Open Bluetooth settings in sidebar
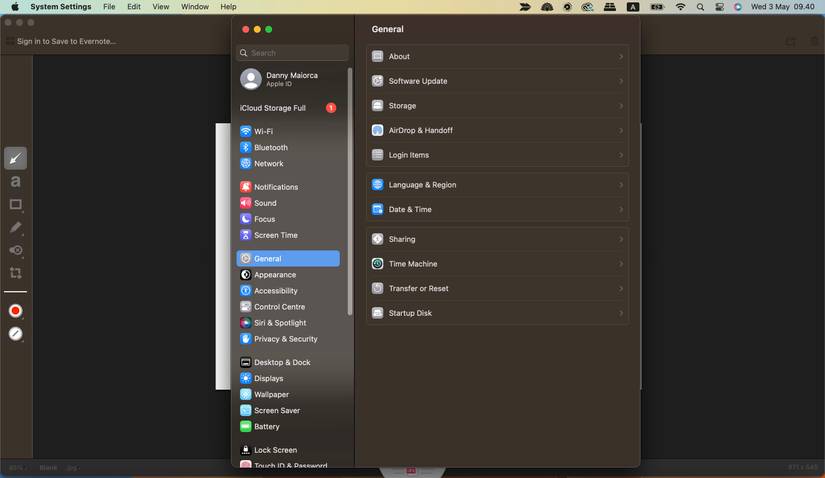The image size is (825, 478). [288, 147]
